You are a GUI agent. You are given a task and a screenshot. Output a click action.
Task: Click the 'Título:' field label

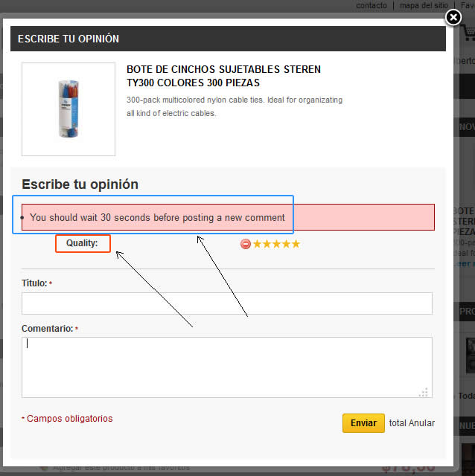34,283
